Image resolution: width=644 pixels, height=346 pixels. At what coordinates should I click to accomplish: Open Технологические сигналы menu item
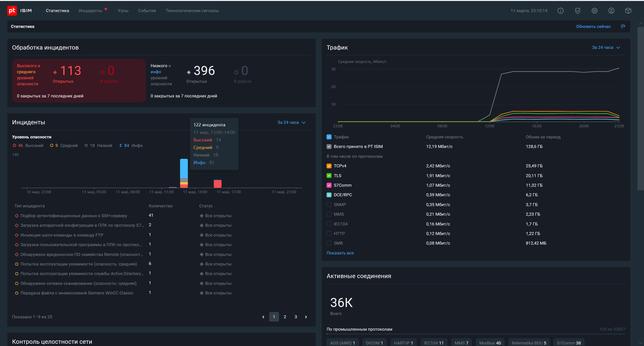pos(192,11)
